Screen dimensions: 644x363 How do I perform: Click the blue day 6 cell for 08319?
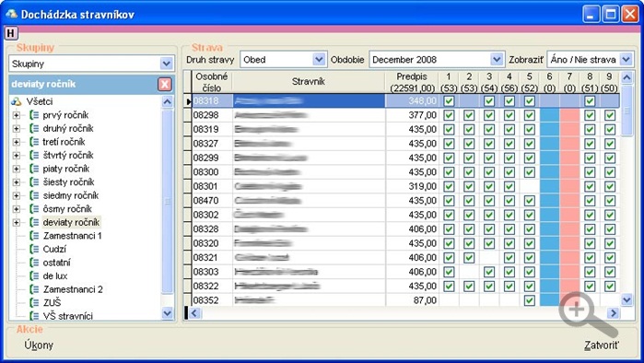[x=549, y=129]
